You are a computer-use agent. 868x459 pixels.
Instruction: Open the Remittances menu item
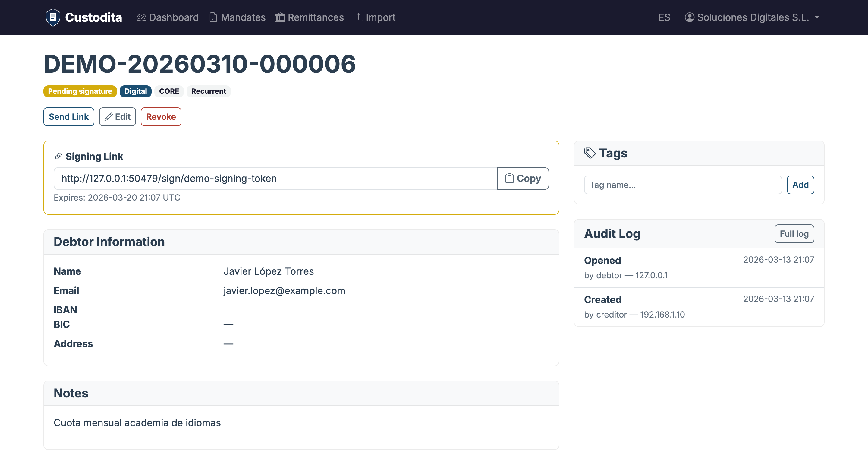(x=315, y=17)
